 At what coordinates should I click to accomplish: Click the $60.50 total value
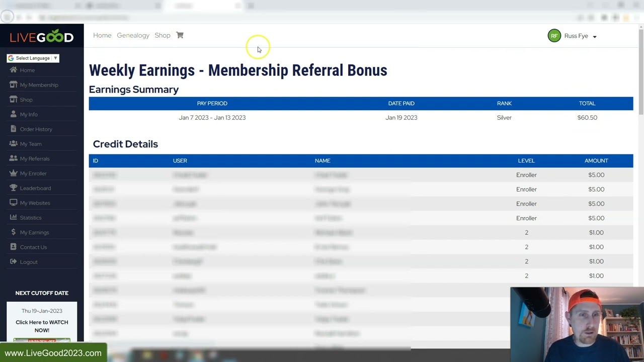pos(587,118)
